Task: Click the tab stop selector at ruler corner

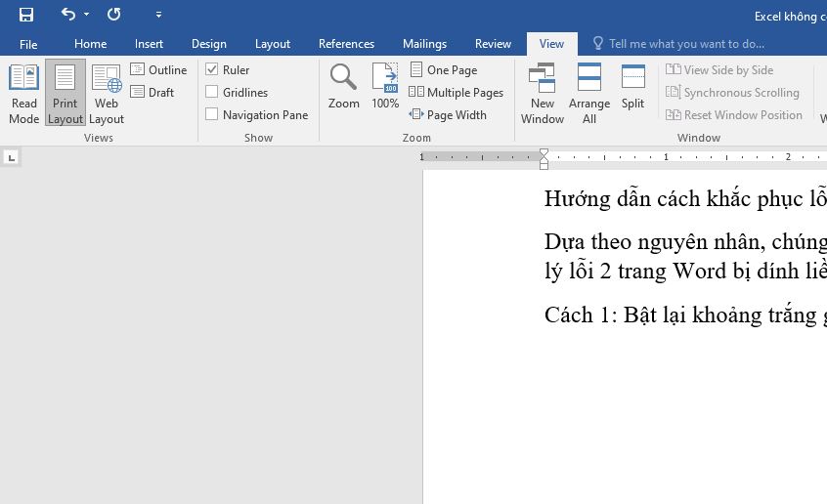Action: (11, 157)
